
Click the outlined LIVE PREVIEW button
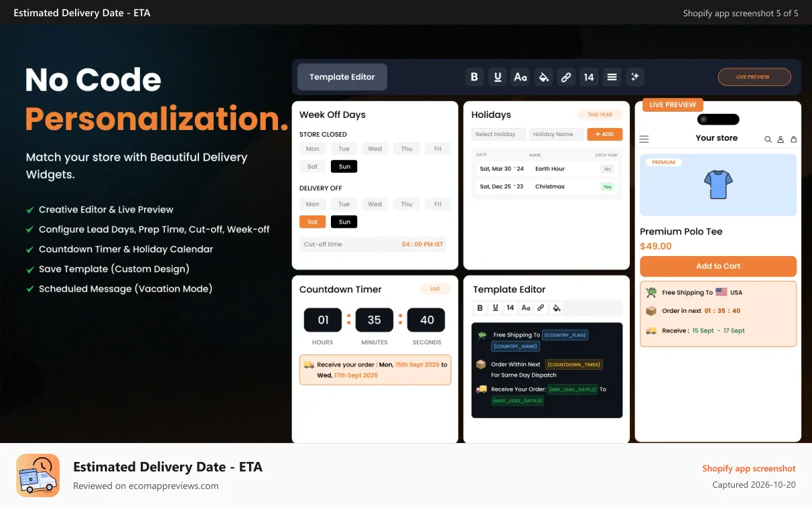pyautogui.click(x=754, y=77)
